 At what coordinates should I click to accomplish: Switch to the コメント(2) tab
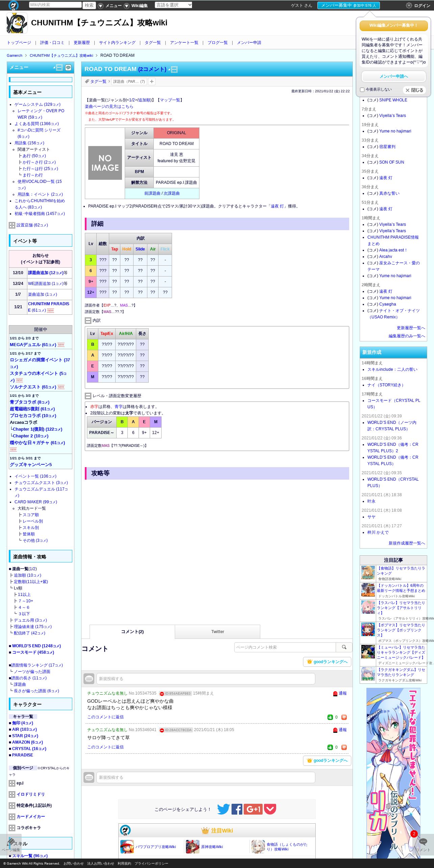pyautogui.click(x=132, y=631)
